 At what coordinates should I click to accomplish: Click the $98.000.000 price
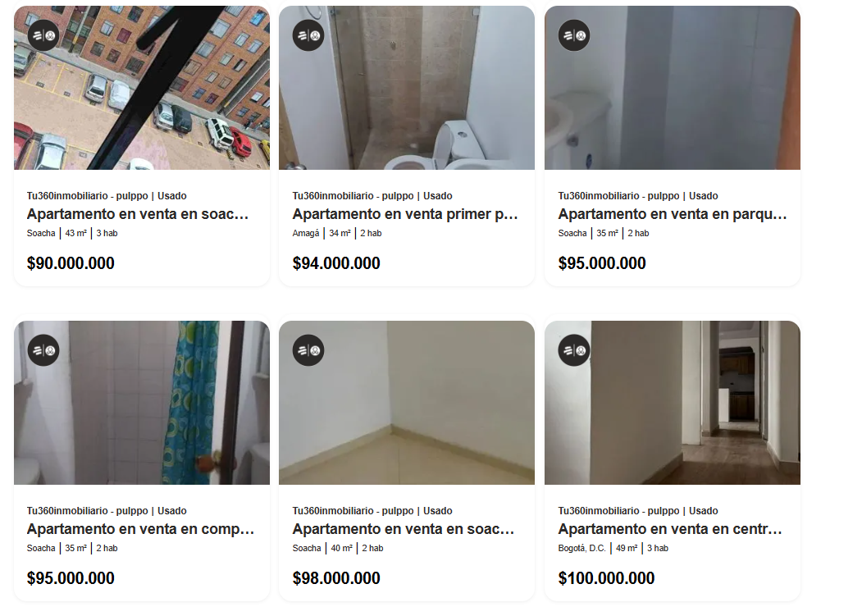[x=336, y=578]
